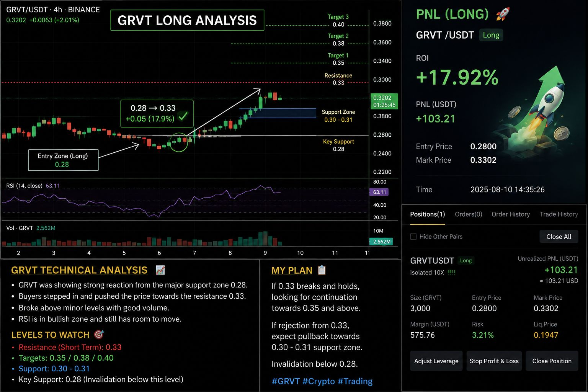Click the Invalidation below 0.28. line
This screenshot has height=392, width=588.
315,364
